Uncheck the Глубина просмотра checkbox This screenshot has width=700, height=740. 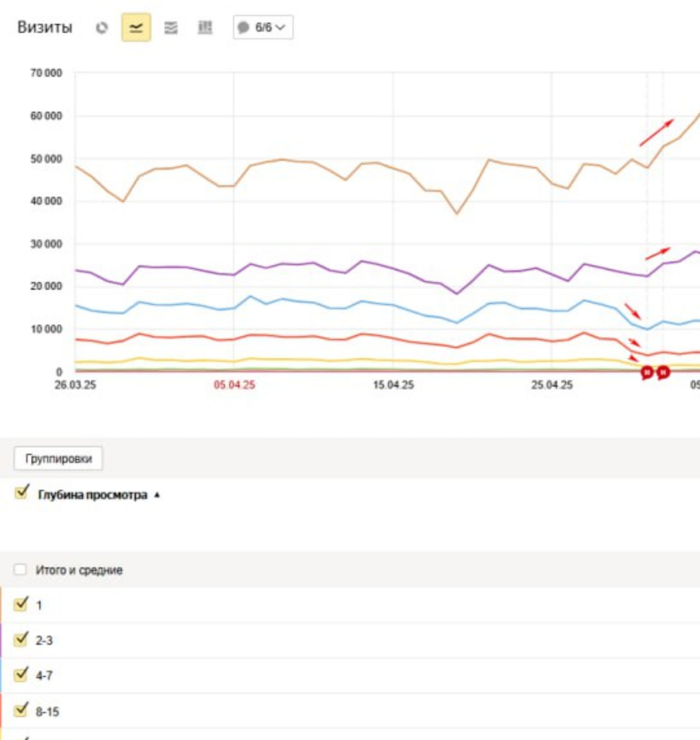point(22,493)
